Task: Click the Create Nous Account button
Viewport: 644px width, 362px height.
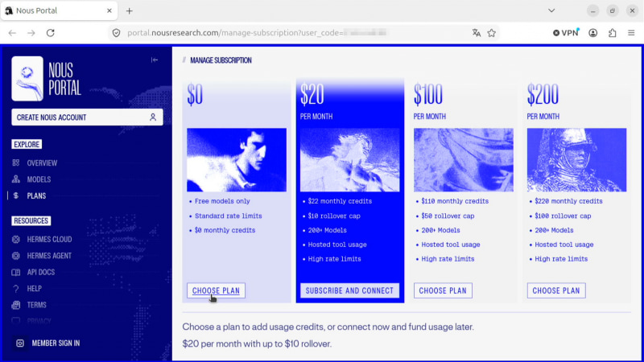Action: (x=87, y=117)
